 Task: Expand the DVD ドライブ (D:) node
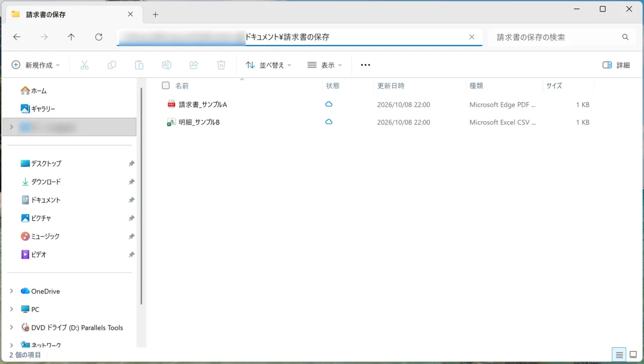point(12,327)
